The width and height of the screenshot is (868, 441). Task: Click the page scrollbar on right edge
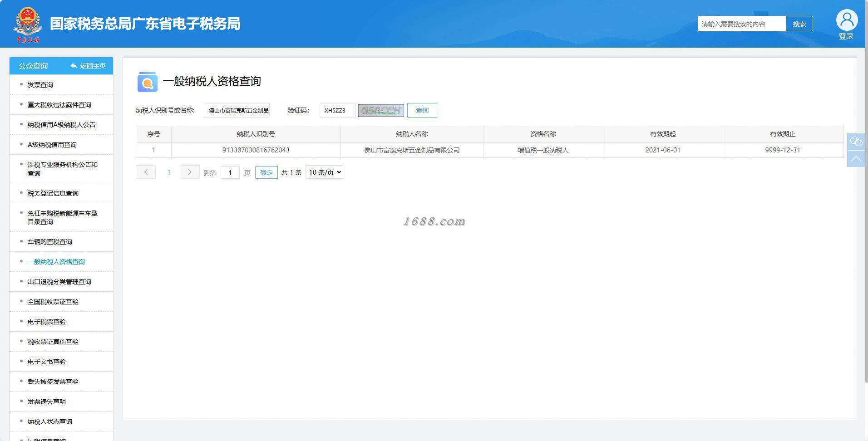866,191
